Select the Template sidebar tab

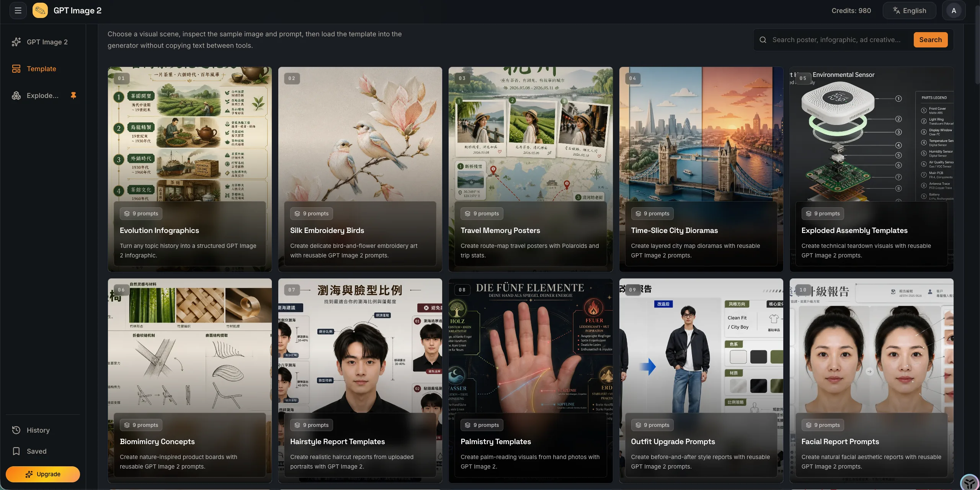[x=41, y=69]
